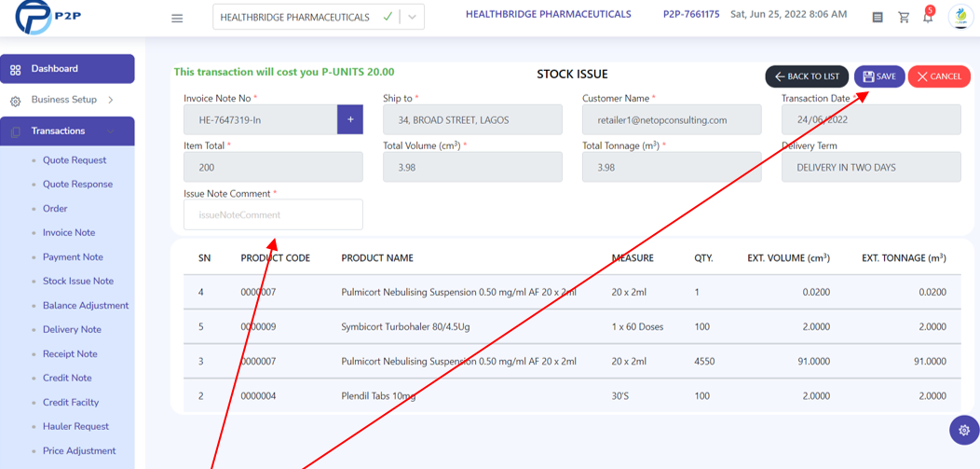Viewport: 980px width, 469px height.
Task: Click the Transactions documents icon
Action: pyautogui.click(x=16, y=131)
